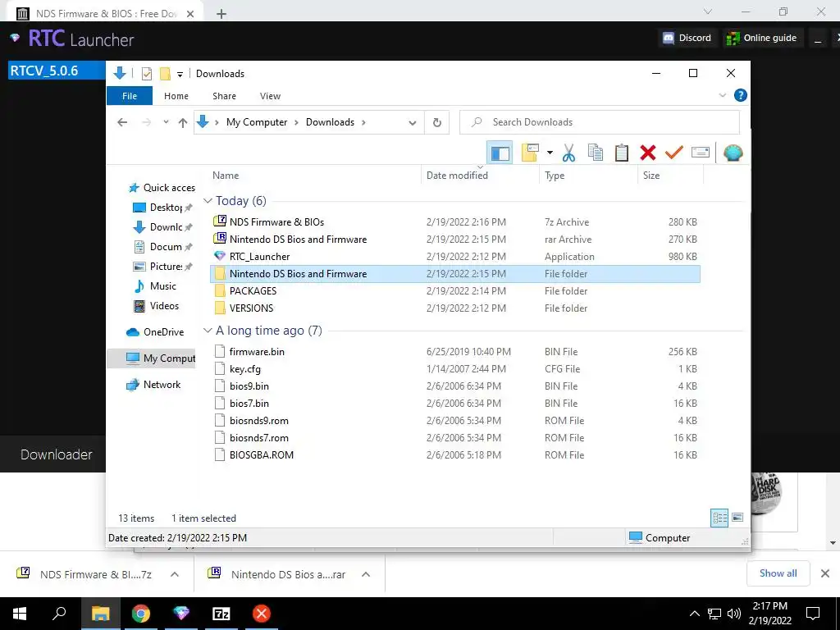
Task: Open the address bar history dropdown
Action: point(413,123)
